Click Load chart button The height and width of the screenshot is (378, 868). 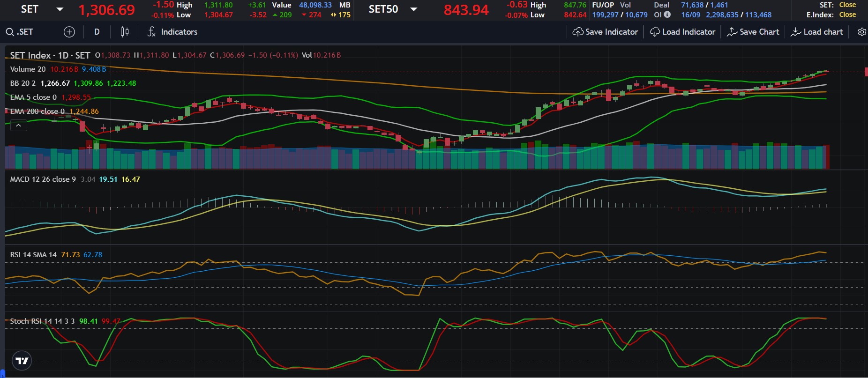pyautogui.click(x=817, y=32)
